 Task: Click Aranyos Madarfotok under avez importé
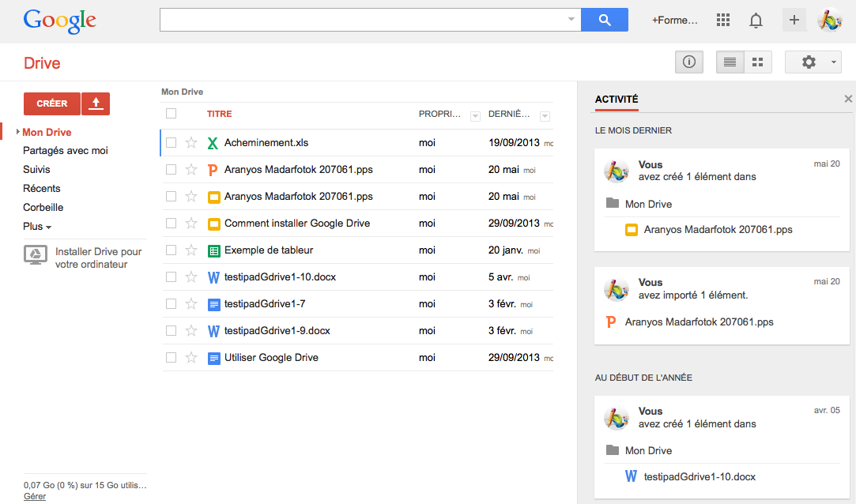[x=700, y=322]
